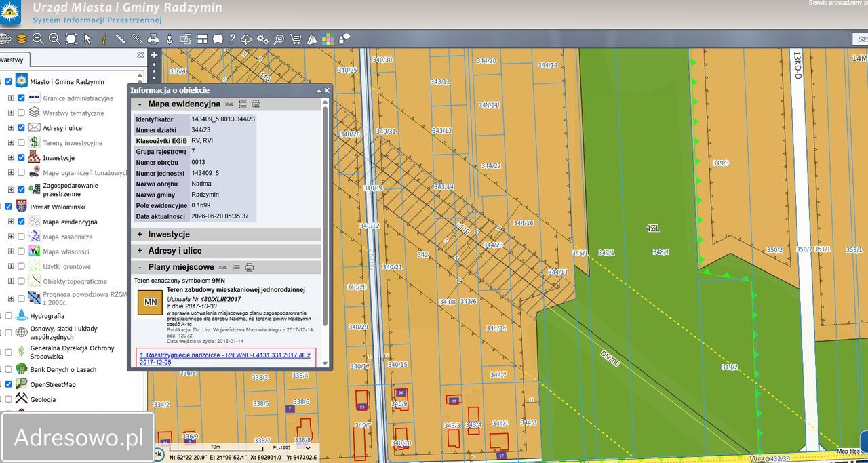Select the arrow pointer tool
The width and height of the screenshot is (868, 463).
pyautogui.click(x=87, y=39)
